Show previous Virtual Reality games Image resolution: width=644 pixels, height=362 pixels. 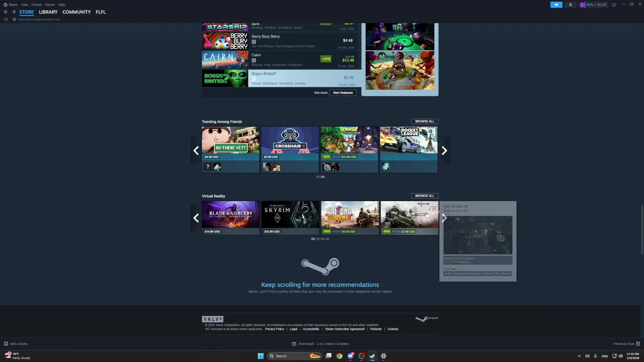196,218
